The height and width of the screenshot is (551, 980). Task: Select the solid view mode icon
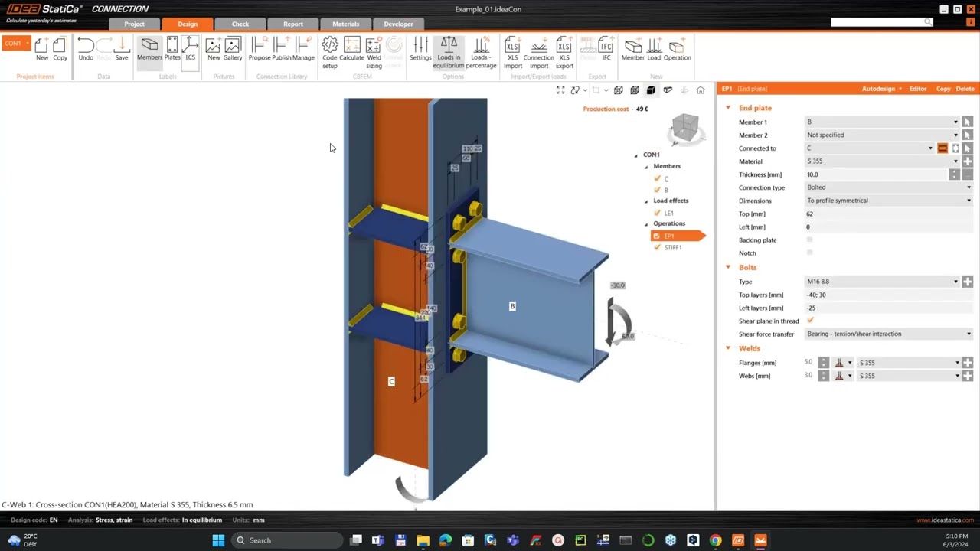coord(651,90)
